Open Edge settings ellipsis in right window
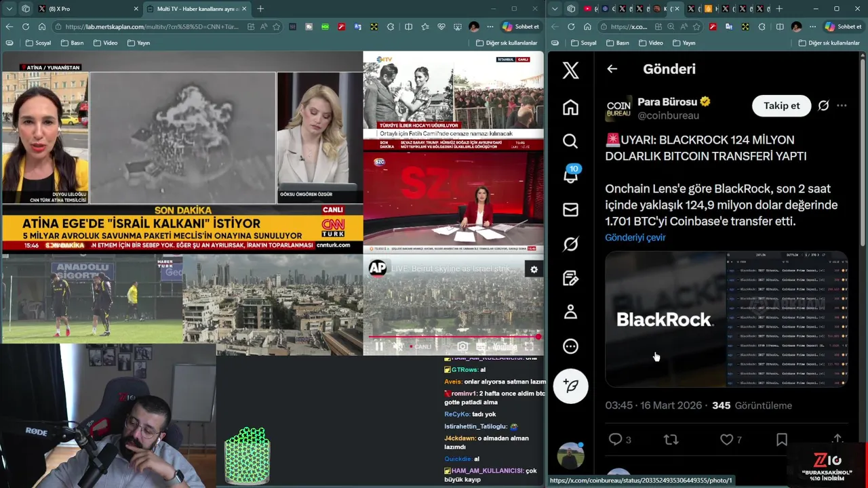868x488 pixels. (812, 26)
